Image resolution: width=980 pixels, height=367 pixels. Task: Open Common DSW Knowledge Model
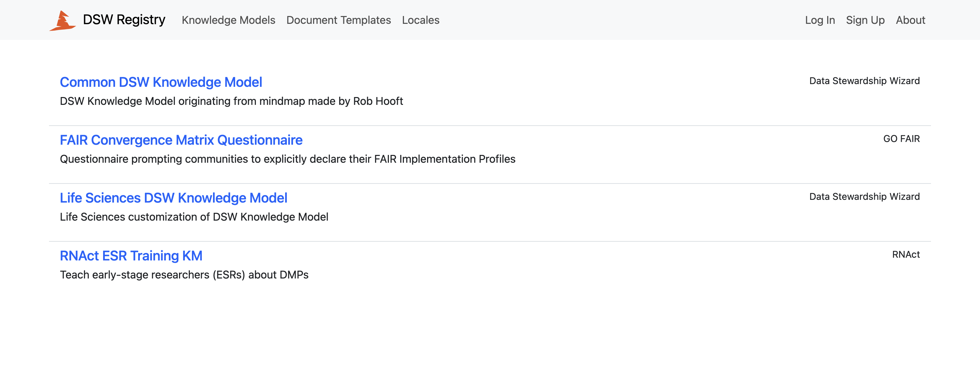(161, 82)
